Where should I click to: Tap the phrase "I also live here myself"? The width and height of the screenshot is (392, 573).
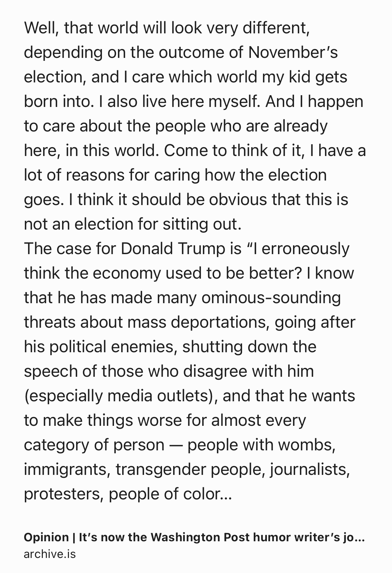(x=177, y=102)
